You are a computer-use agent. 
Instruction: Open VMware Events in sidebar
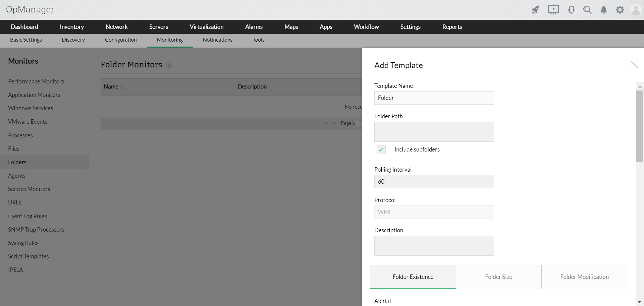28,122
